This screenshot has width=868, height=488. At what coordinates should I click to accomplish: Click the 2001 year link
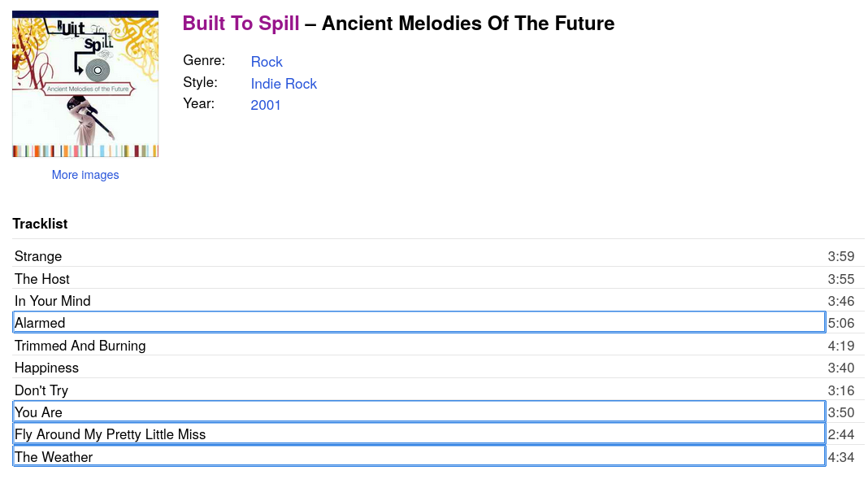pos(266,105)
